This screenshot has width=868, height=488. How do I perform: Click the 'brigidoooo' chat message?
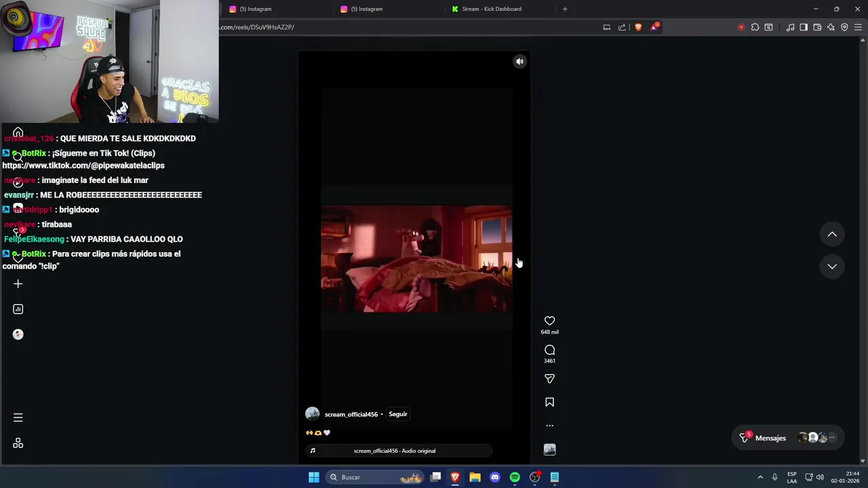[79, 210]
